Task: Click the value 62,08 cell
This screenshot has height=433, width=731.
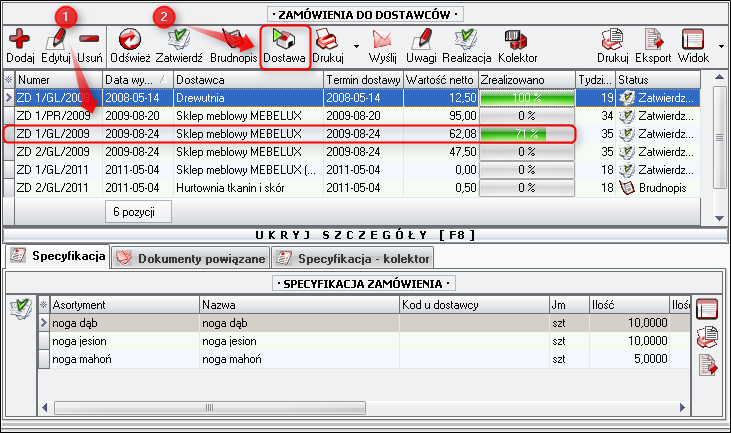Action: [x=441, y=134]
